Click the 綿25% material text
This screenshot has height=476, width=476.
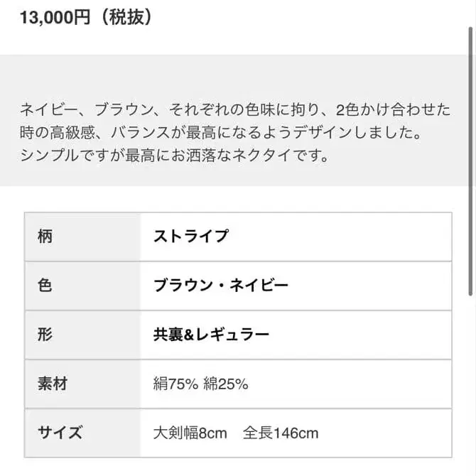click(225, 384)
